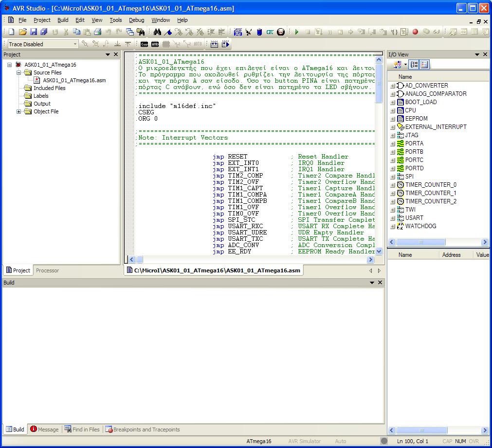Create a new file from toolbar
This screenshot has width=492, height=448.
pos(11,32)
